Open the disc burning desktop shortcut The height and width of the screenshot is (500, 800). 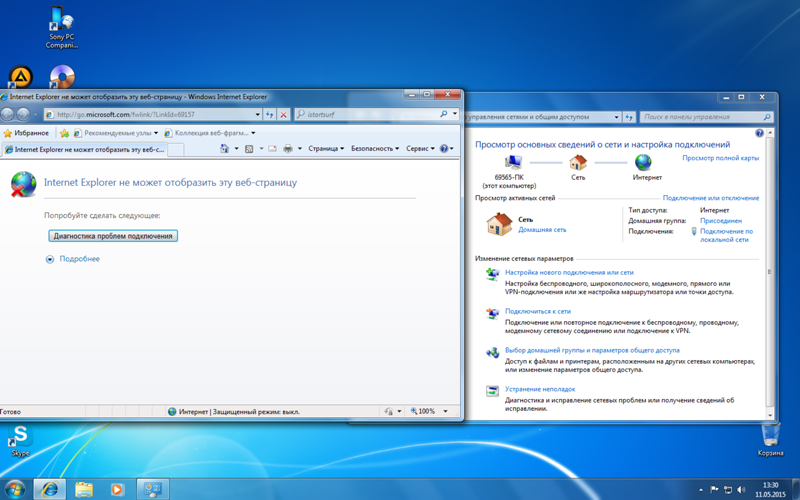pyautogui.click(x=62, y=77)
